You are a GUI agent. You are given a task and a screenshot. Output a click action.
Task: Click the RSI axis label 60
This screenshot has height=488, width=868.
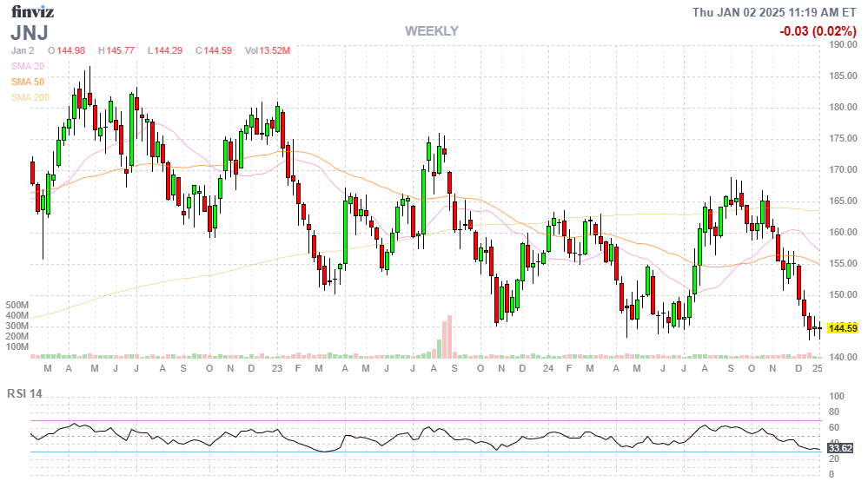pyautogui.click(x=834, y=428)
